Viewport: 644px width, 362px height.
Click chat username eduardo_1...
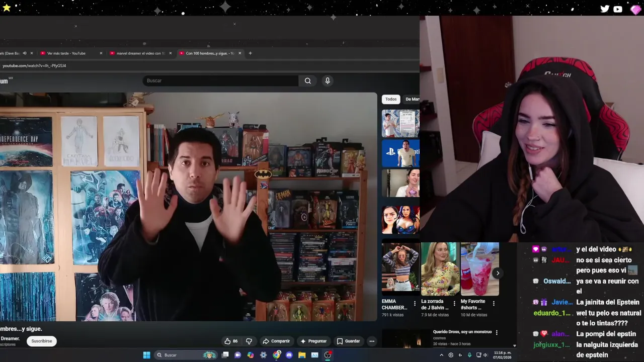coord(552,313)
